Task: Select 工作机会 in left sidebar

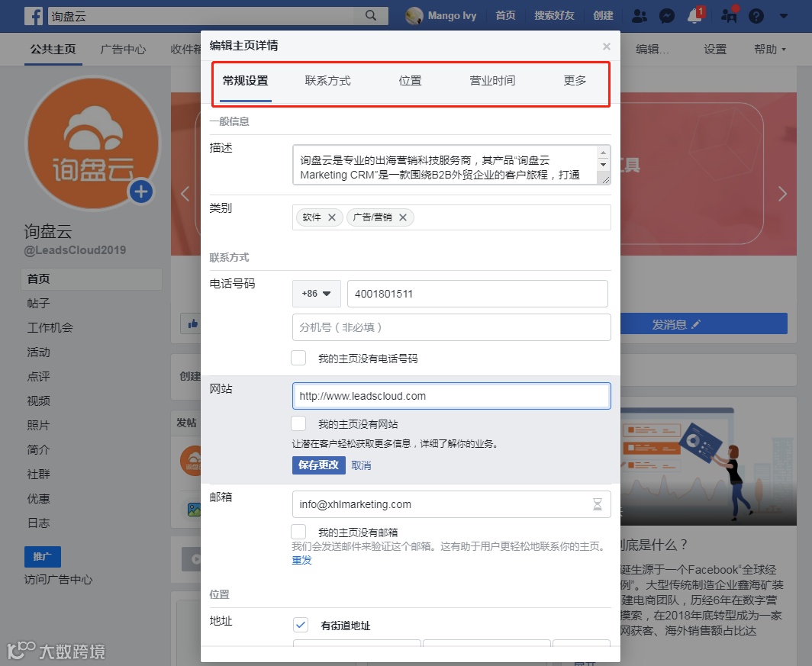Action: pos(50,327)
